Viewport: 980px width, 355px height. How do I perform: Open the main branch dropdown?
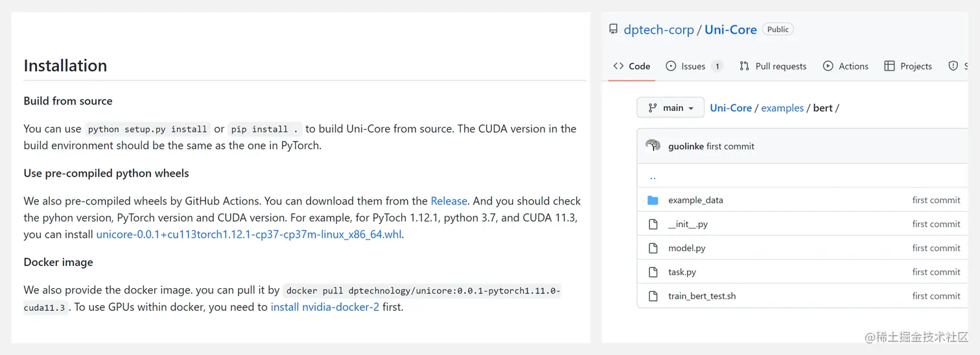[x=670, y=108]
